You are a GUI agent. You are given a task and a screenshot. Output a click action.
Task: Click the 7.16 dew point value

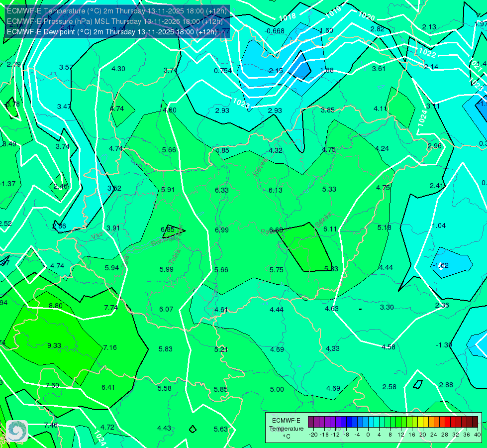click(110, 347)
